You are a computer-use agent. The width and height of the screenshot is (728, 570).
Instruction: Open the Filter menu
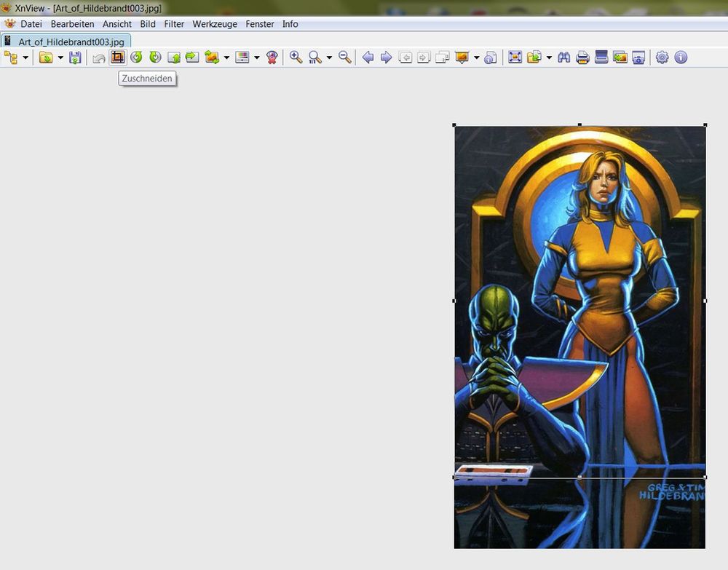174,24
